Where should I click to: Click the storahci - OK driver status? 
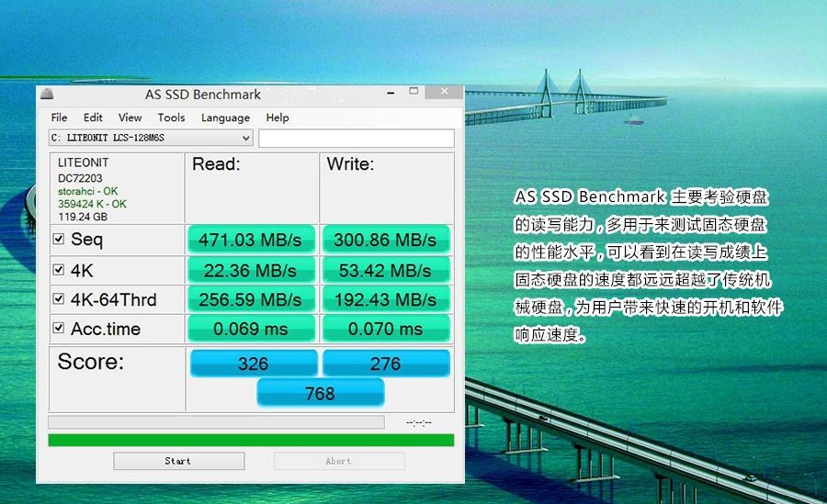(x=88, y=191)
